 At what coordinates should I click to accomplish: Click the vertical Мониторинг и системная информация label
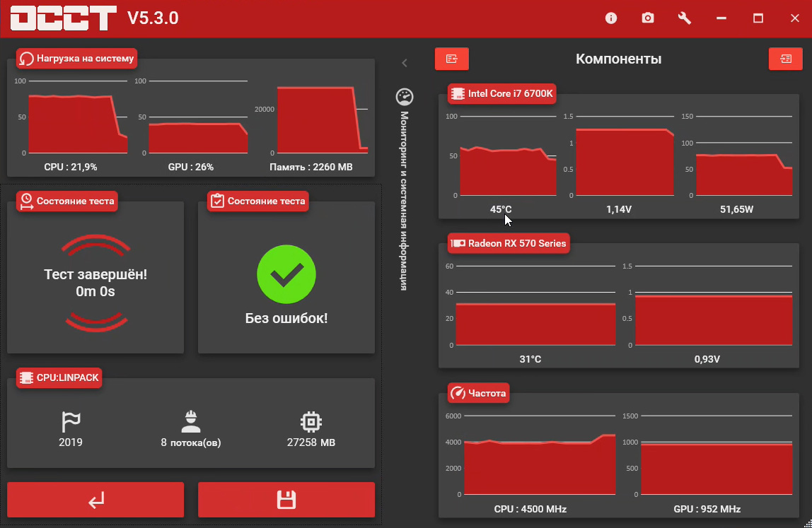click(405, 201)
